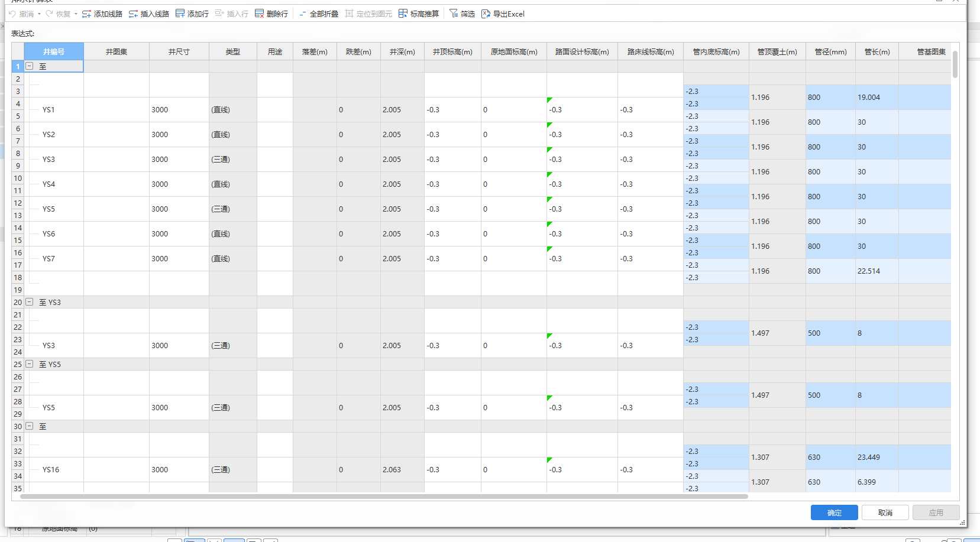Open the 撤消 history dropdown arrow
Screen dimensions: 980x542
[x=39, y=14]
